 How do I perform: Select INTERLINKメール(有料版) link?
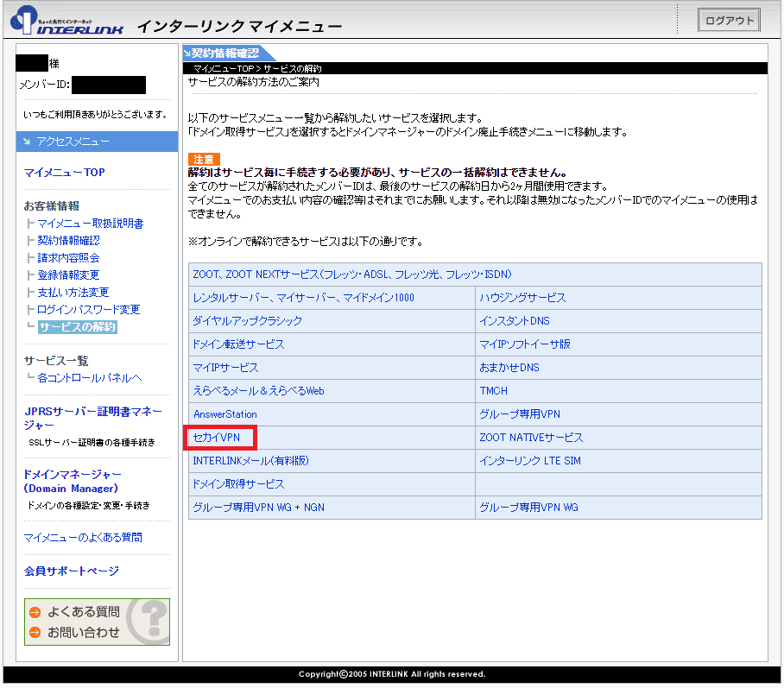(x=251, y=461)
